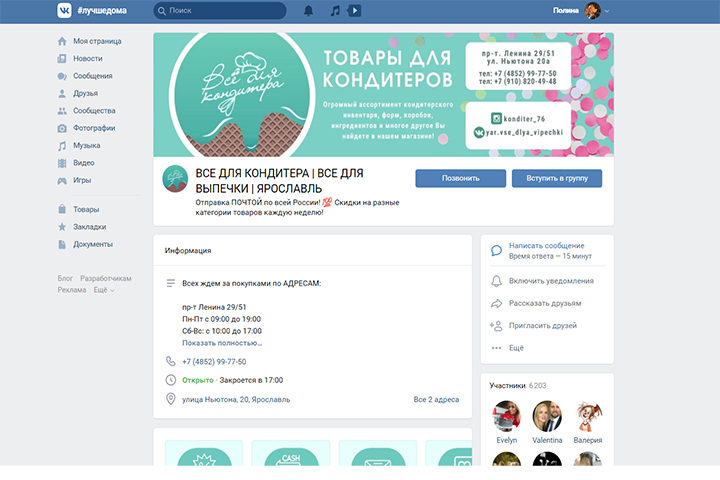This screenshot has width=720, height=480.
Task: Open the Фотографии camera icon
Action: (x=62, y=128)
